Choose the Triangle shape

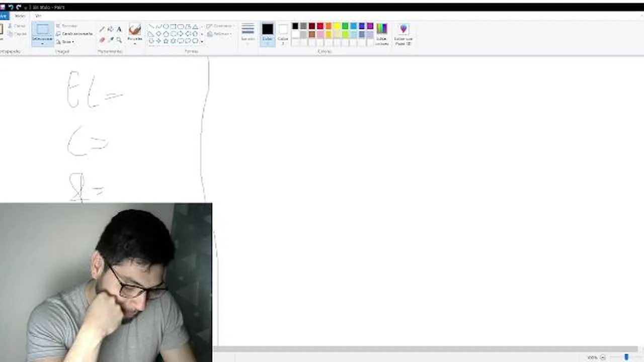click(195, 27)
